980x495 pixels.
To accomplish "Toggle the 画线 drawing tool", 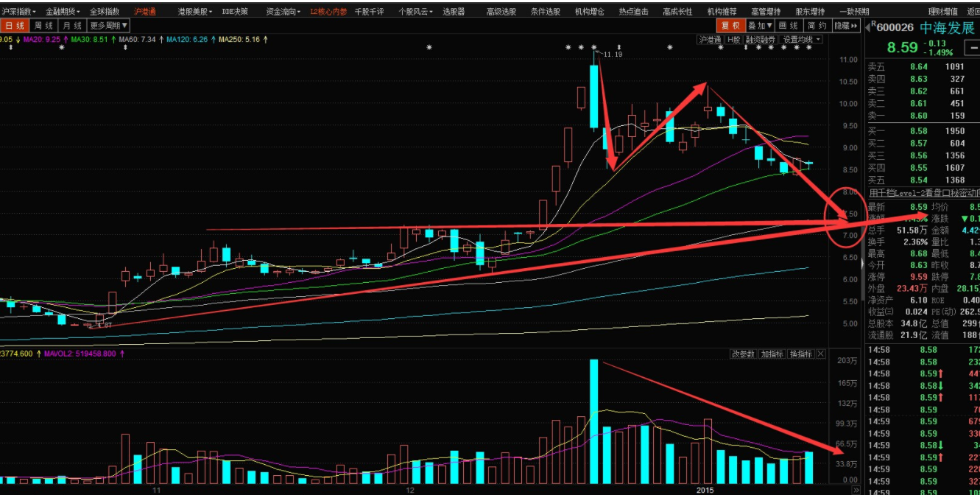I will click(789, 26).
